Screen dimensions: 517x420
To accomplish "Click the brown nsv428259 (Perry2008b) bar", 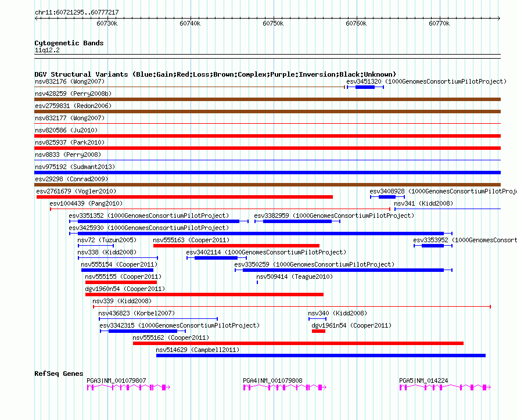I will [267, 99].
